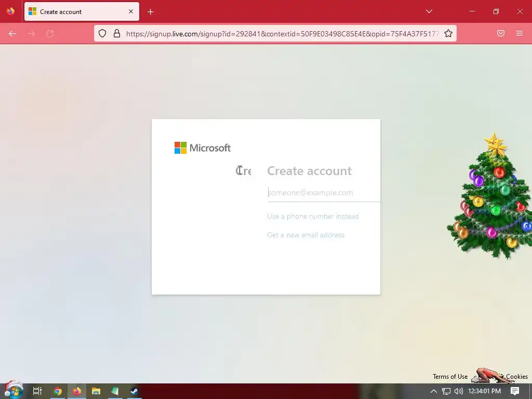Screen dimensions: 532x399
Task: Click the Firefox View icon in tab bar
Action: tap(10, 11)
